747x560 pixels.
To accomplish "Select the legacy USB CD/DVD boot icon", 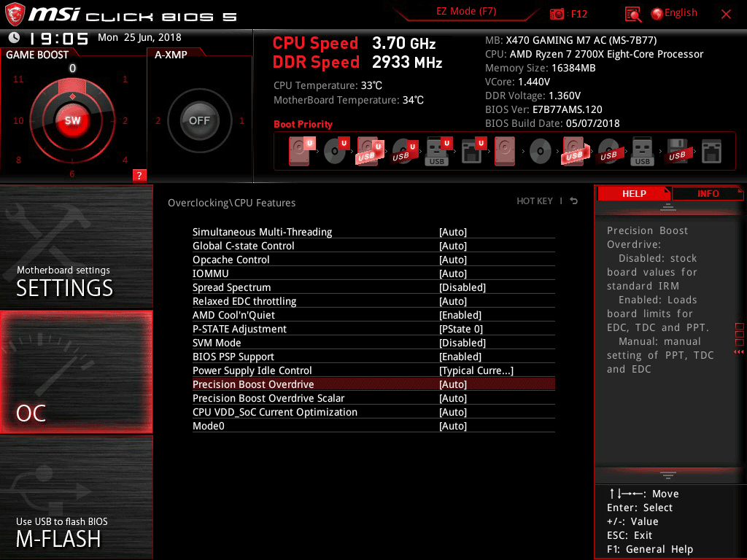I will [x=608, y=152].
